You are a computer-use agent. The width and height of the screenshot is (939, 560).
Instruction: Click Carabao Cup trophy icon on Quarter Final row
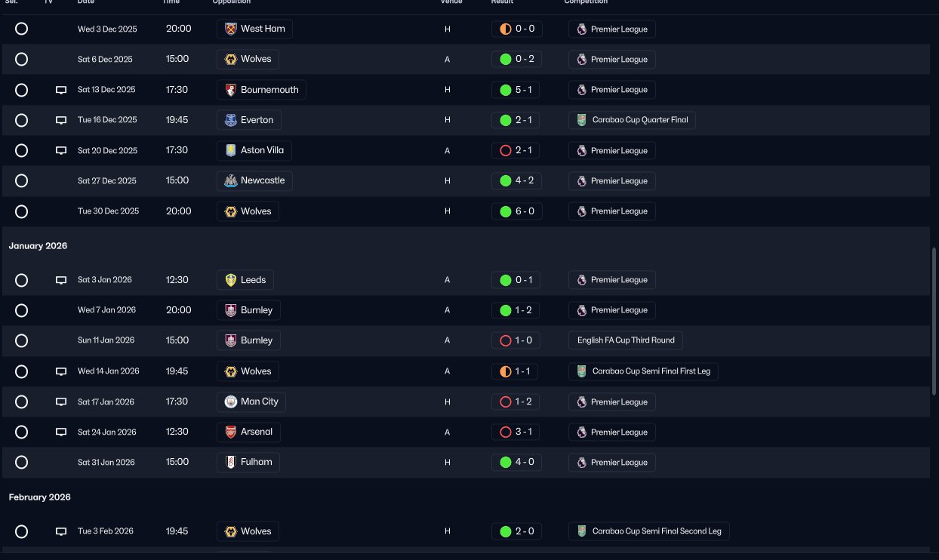[x=581, y=120]
